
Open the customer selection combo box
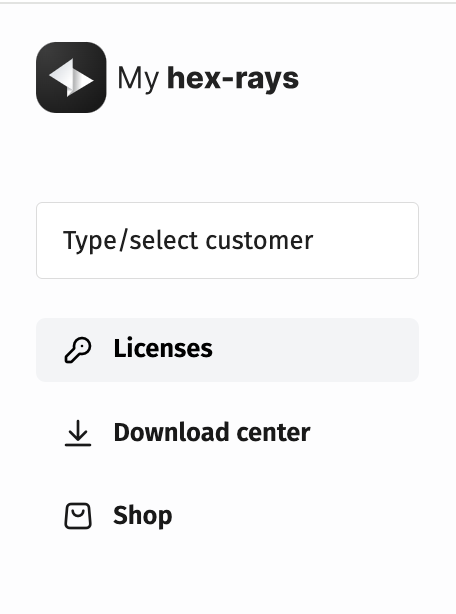point(227,240)
